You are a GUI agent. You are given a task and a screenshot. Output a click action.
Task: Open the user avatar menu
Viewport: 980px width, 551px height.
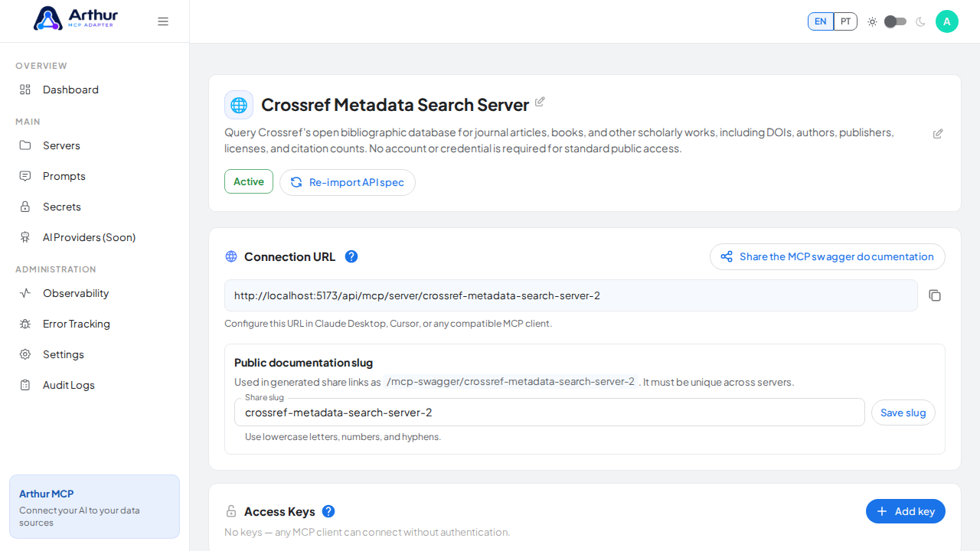tap(947, 21)
